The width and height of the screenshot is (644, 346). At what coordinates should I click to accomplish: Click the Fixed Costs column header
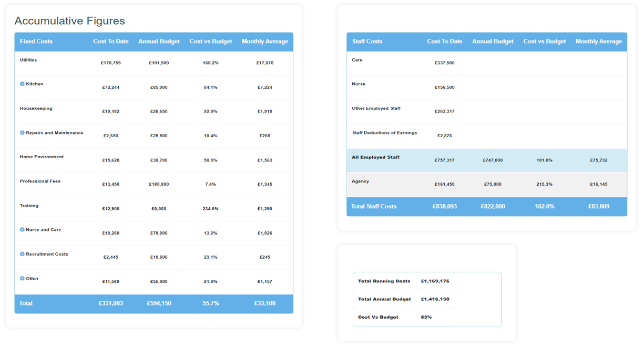point(36,42)
